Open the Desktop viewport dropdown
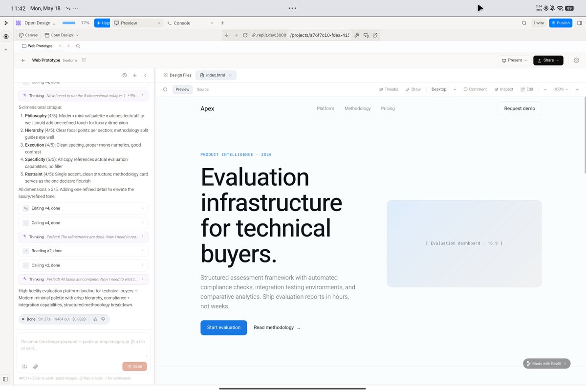The height and width of the screenshot is (392, 586). point(444,89)
